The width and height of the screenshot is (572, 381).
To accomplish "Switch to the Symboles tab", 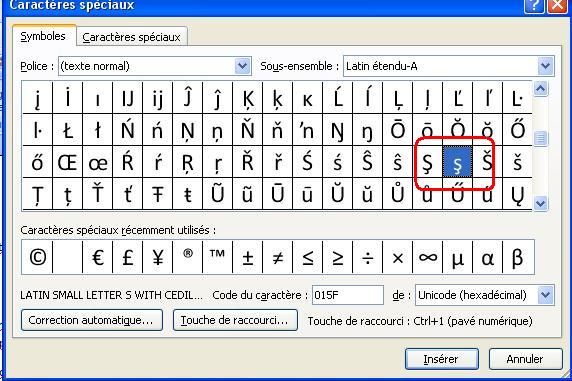I will pyautogui.click(x=43, y=36).
